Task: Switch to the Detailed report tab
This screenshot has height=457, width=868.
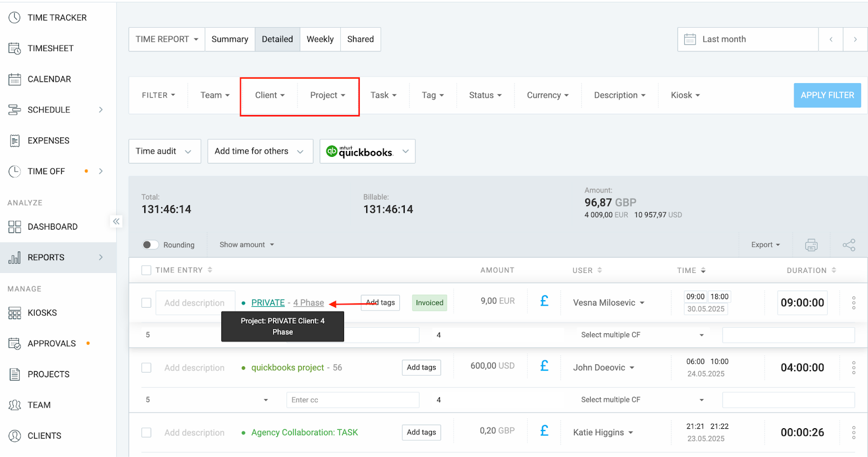Action: (x=277, y=39)
